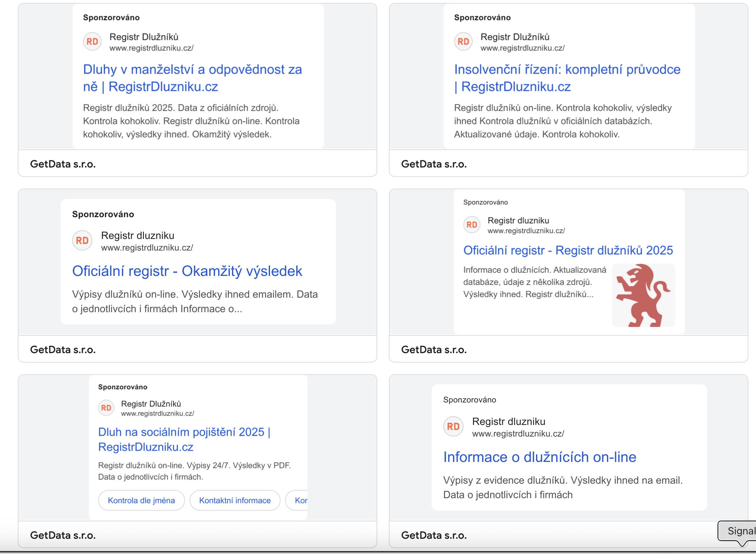Click description 'Informace o dlužnících. Aktualizovaná databáze'

tap(535, 282)
